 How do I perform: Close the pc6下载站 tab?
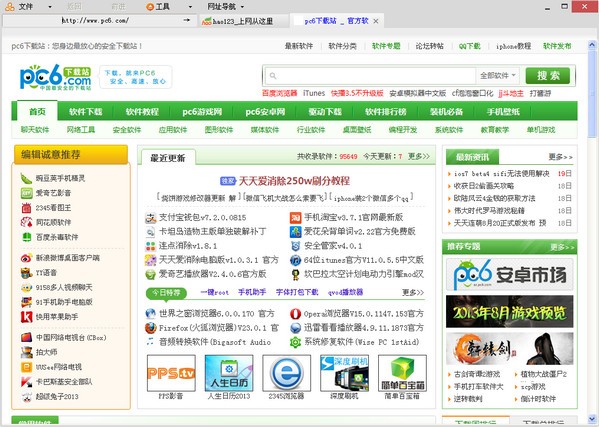[376, 21]
